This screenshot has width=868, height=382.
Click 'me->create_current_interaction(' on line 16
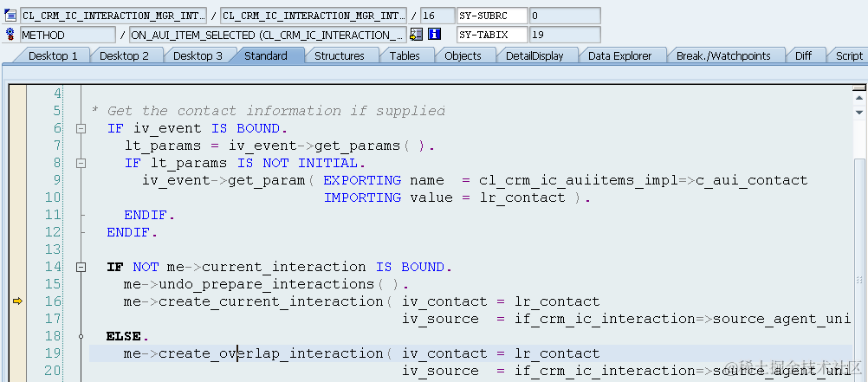(257, 301)
